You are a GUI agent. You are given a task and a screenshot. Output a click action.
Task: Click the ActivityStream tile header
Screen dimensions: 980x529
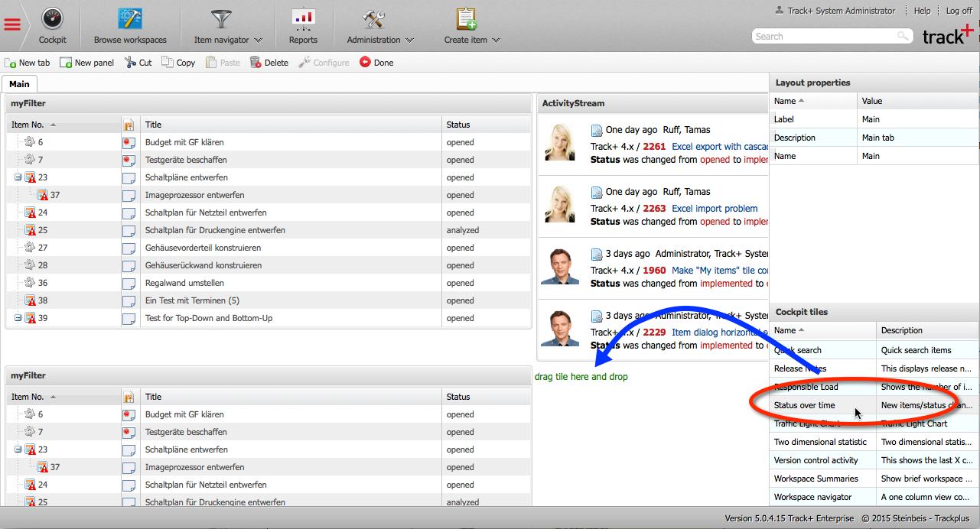click(653, 103)
